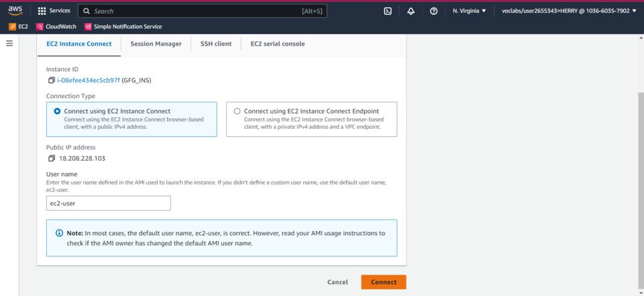Switch to the Session Manager tab
The height and width of the screenshot is (296, 644).
click(156, 44)
